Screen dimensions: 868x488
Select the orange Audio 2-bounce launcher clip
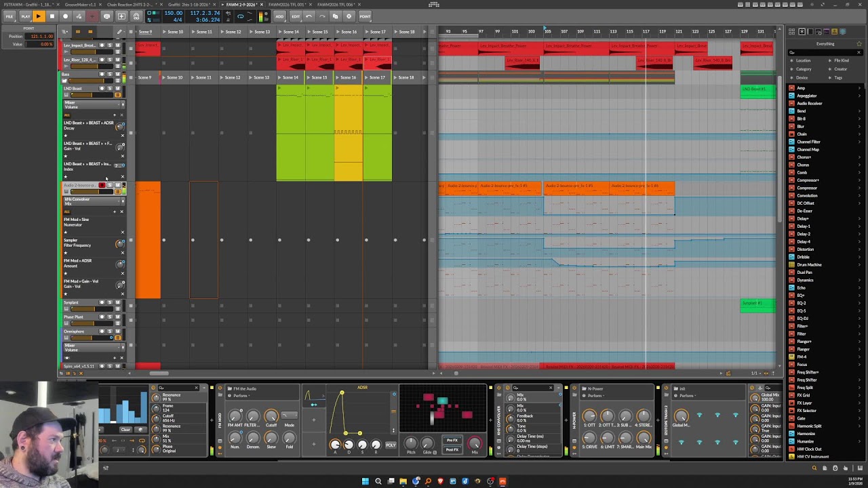pos(148,240)
